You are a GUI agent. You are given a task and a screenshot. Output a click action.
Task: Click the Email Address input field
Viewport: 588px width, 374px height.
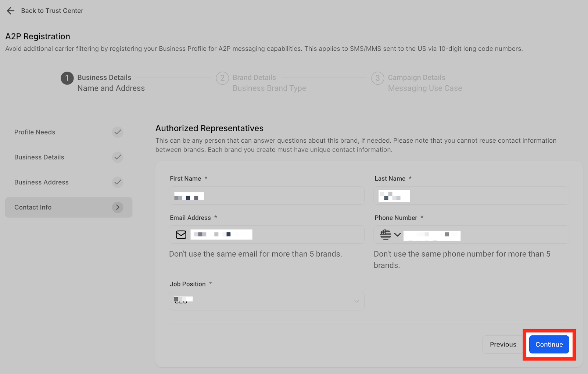(267, 235)
